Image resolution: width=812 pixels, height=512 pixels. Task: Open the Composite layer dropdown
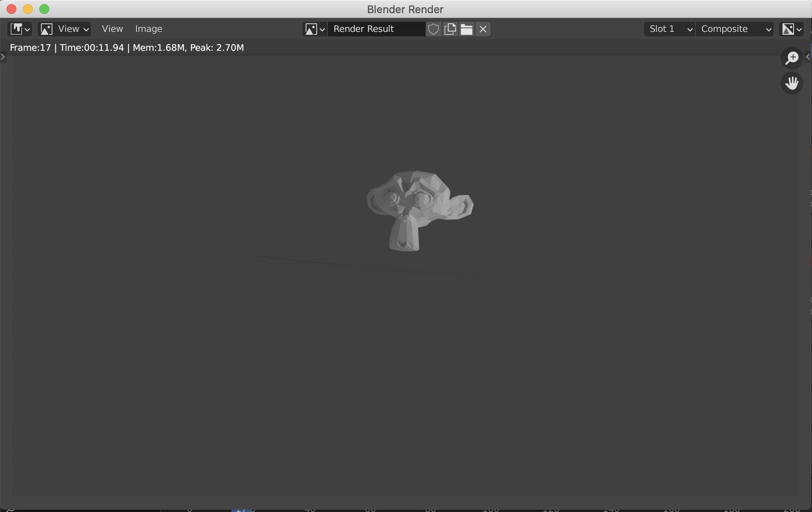pyautogui.click(x=735, y=29)
